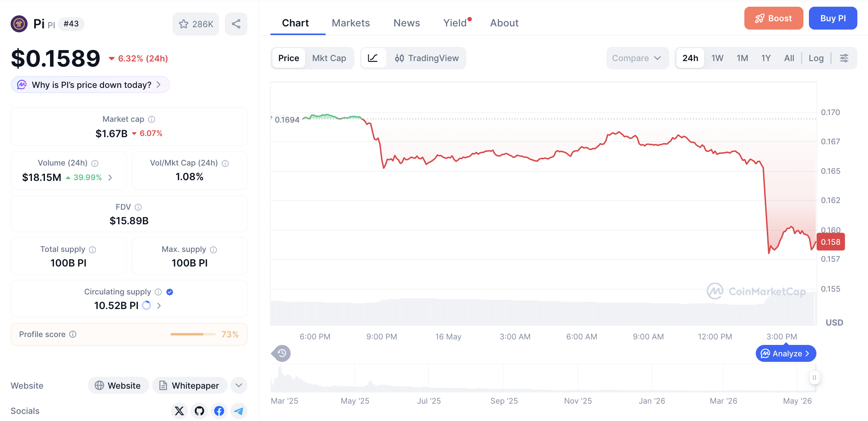
Task: Open the Telegram social link
Action: tap(239, 411)
